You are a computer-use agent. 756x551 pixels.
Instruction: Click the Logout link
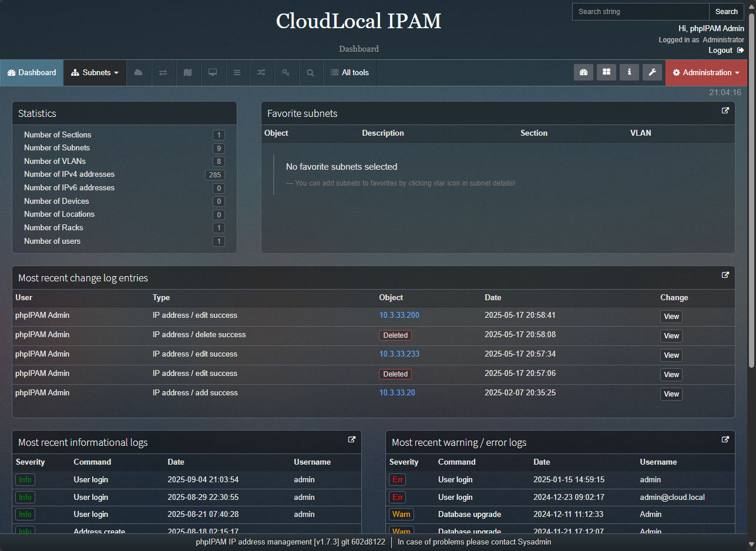coord(720,51)
